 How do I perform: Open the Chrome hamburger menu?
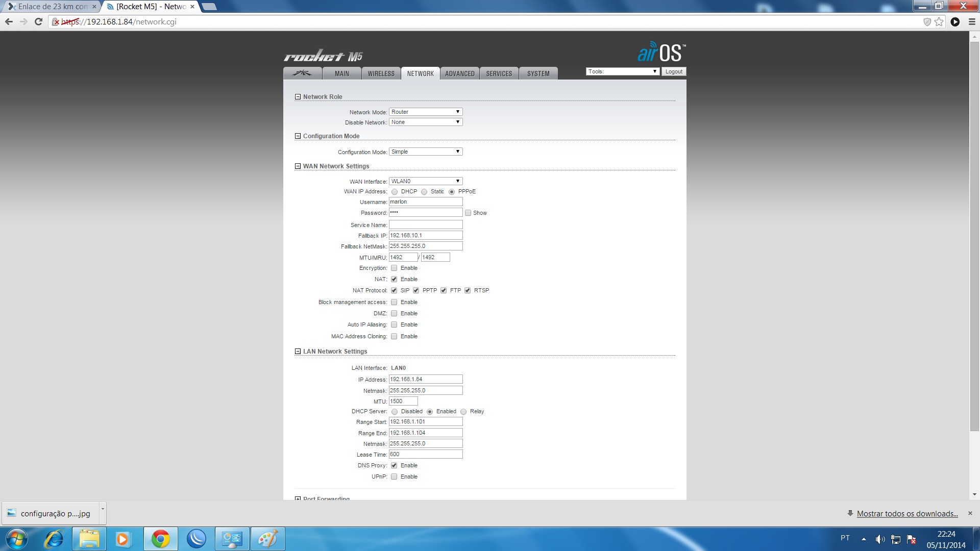point(972,22)
